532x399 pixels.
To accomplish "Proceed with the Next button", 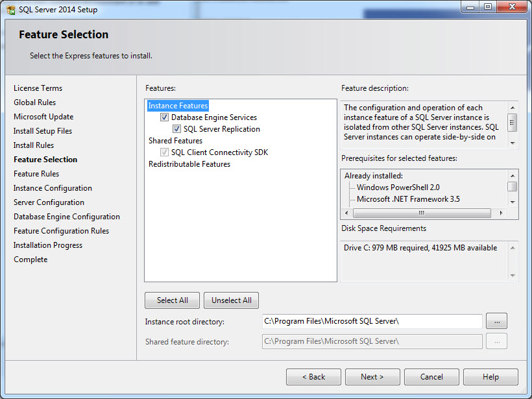I will pos(372,377).
